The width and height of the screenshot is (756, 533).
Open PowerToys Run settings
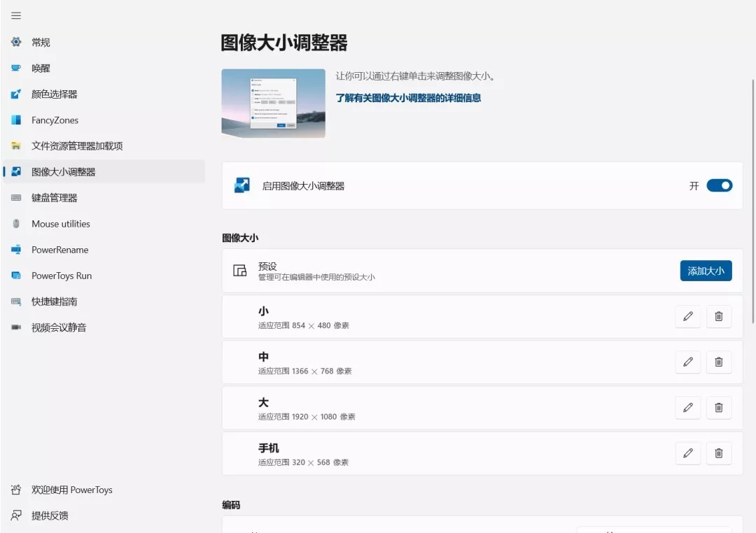pos(62,276)
